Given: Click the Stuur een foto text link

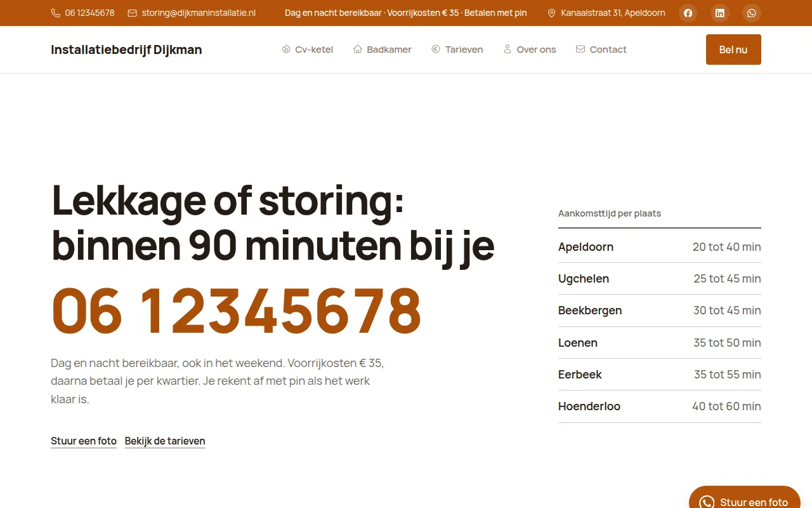Looking at the screenshot, I should click(84, 441).
